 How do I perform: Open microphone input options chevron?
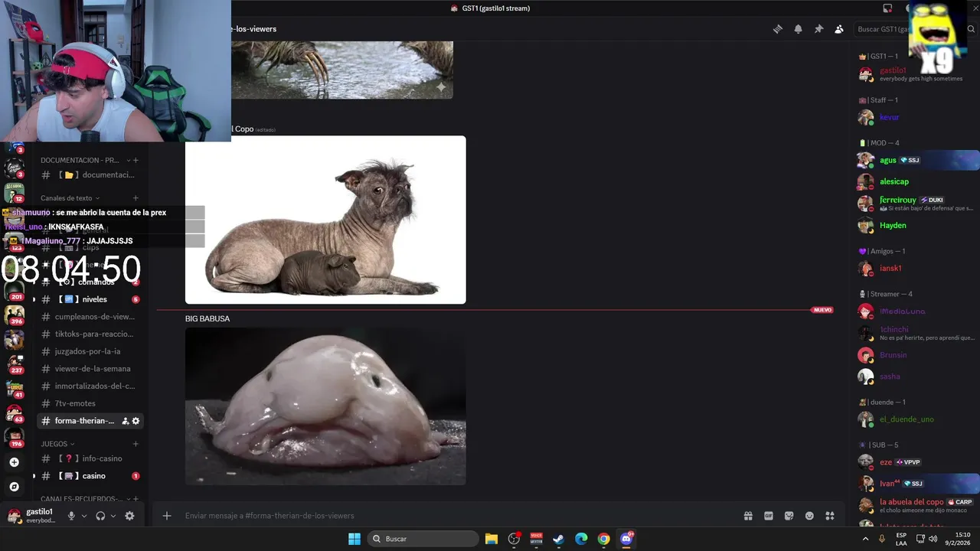click(x=84, y=516)
